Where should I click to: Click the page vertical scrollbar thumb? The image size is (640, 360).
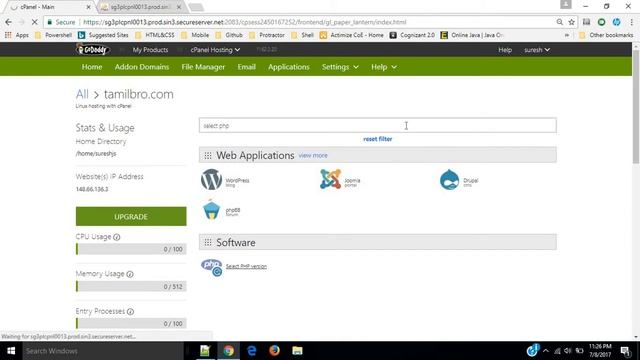[636, 107]
